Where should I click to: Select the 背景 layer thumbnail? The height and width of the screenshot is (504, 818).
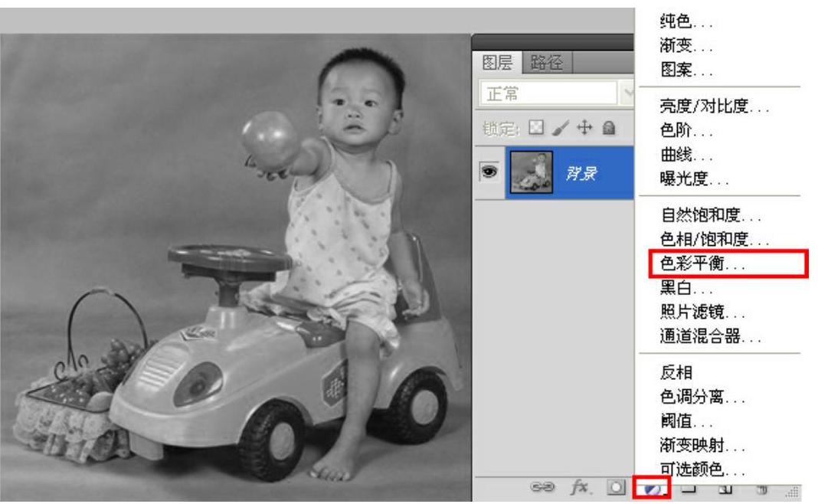[531, 172]
